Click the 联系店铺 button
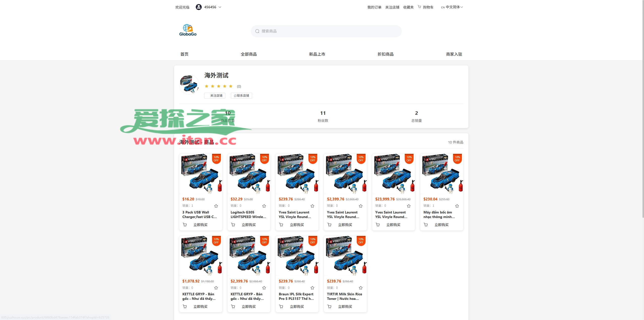 coord(242,96)
